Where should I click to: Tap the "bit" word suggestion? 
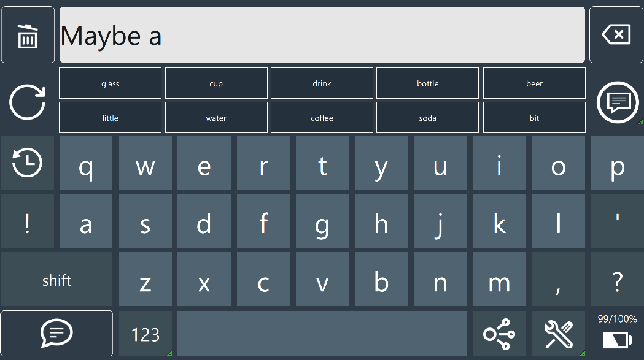(534, 118)
